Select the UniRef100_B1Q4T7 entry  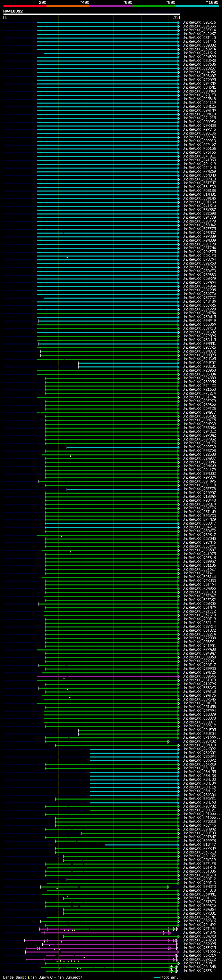point(199,844)
